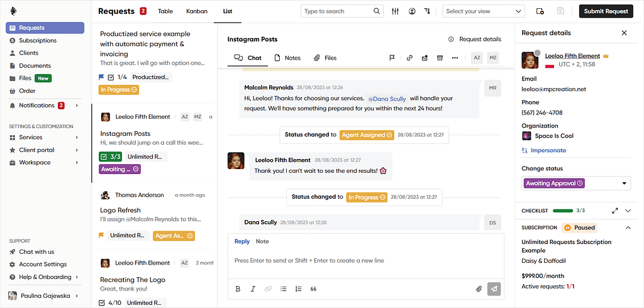Click the copy link icon in chat toolbar
The height and width of the screenshot is (308, 644).
pyautogui.click(x=409, y=58)
